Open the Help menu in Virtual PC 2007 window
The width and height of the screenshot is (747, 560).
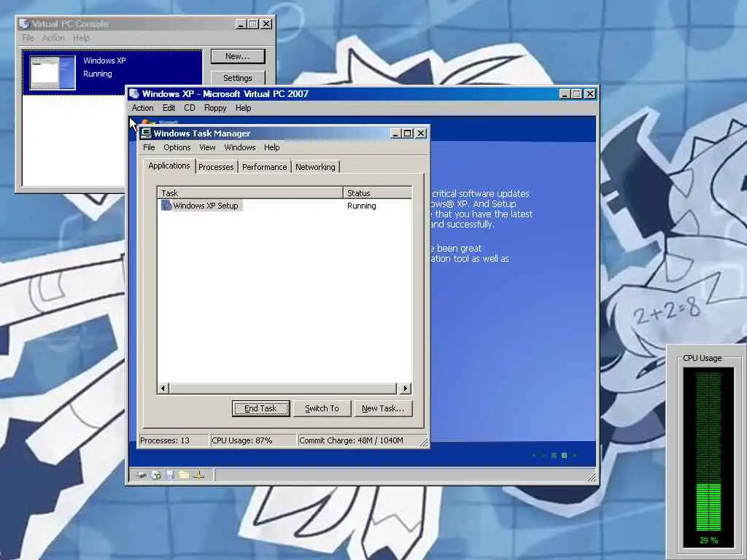coord(243,108)
